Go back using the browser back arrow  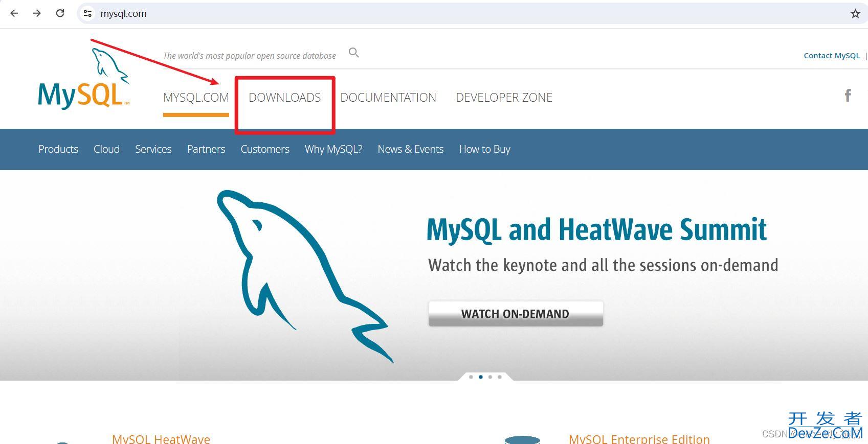click(x=14, y=13)
